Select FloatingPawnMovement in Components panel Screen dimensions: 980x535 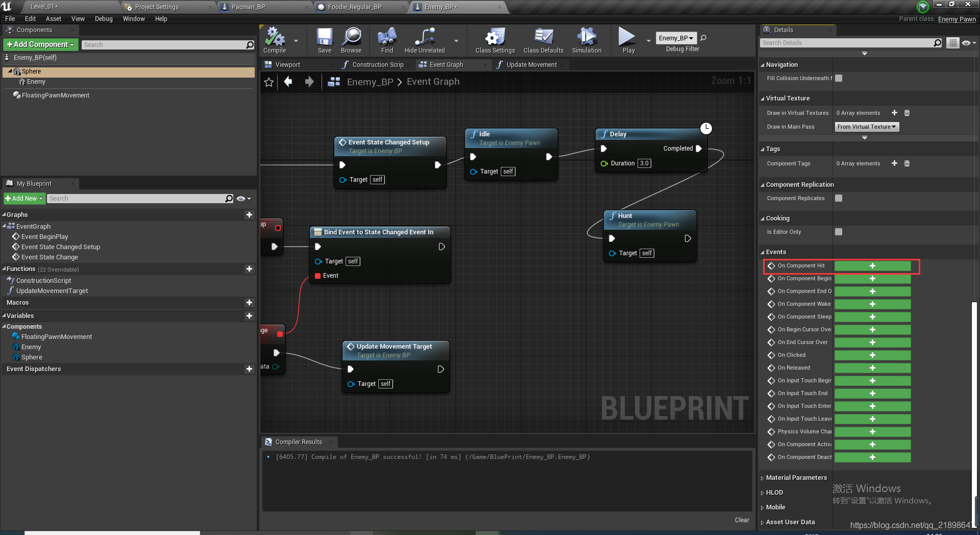55,95
